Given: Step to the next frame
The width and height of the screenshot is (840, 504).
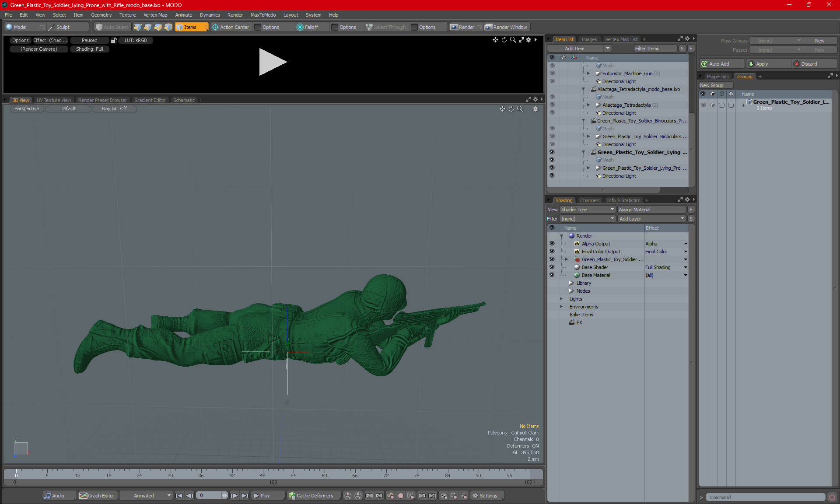Looking at the screenshot, I should pyautogui.click(x=234, y=496).
